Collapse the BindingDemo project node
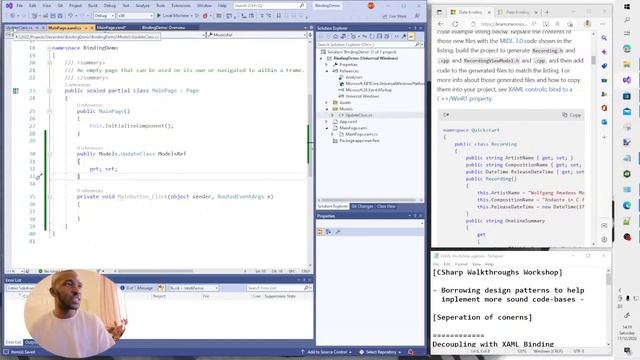The width and height of the screenshot is (640, 360). (321, 58)
